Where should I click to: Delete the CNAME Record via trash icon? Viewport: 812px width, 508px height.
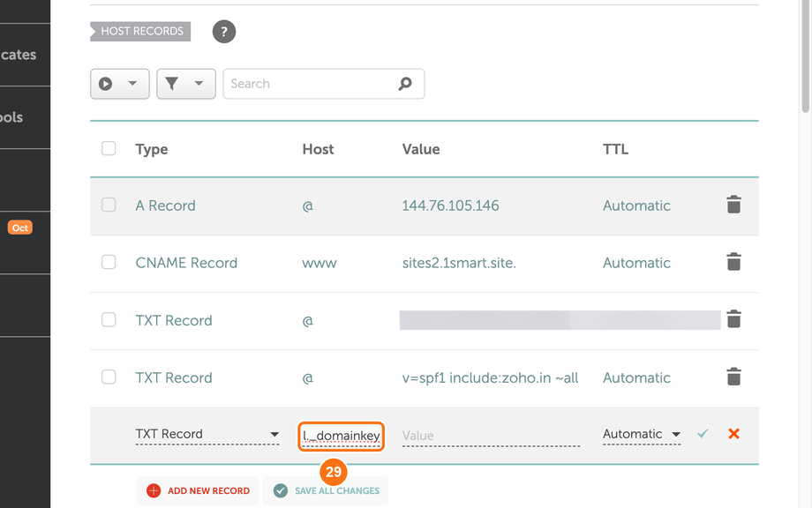click(x=733, y=262)
